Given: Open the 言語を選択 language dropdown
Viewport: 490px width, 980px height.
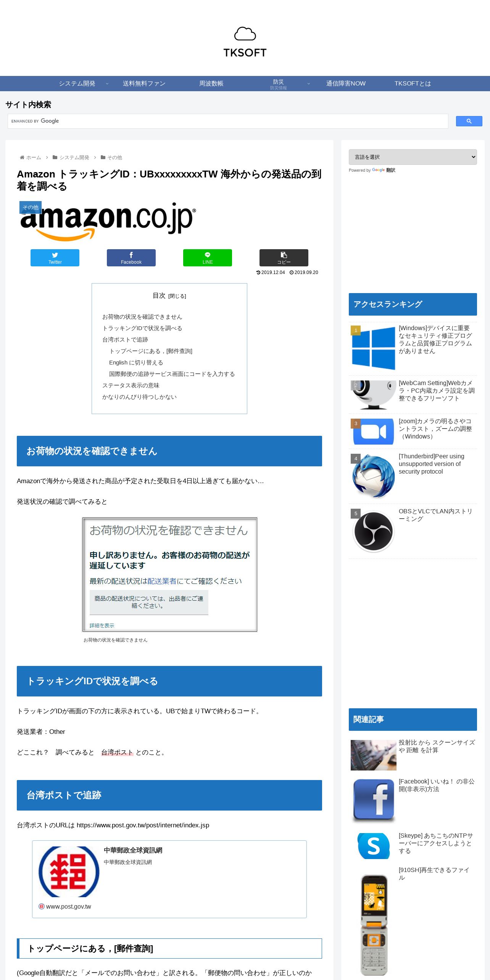Looking at the screenshot, I should [x=413, y=157].
